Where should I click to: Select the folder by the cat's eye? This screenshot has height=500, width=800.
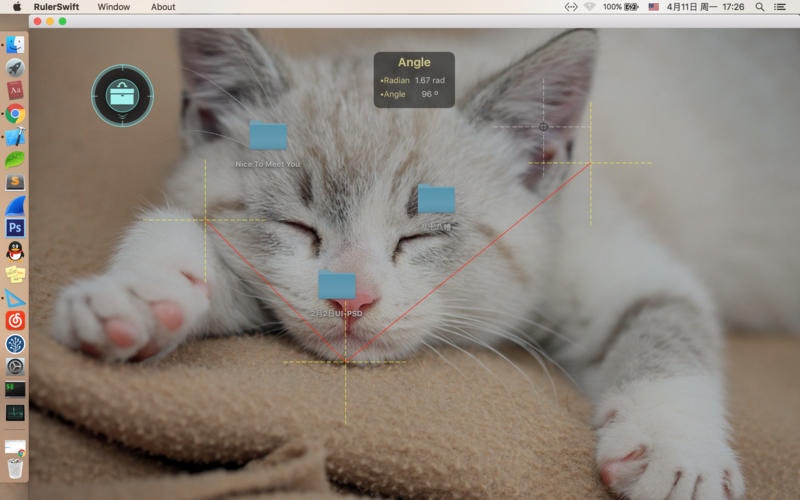click(x=436, y=199)
